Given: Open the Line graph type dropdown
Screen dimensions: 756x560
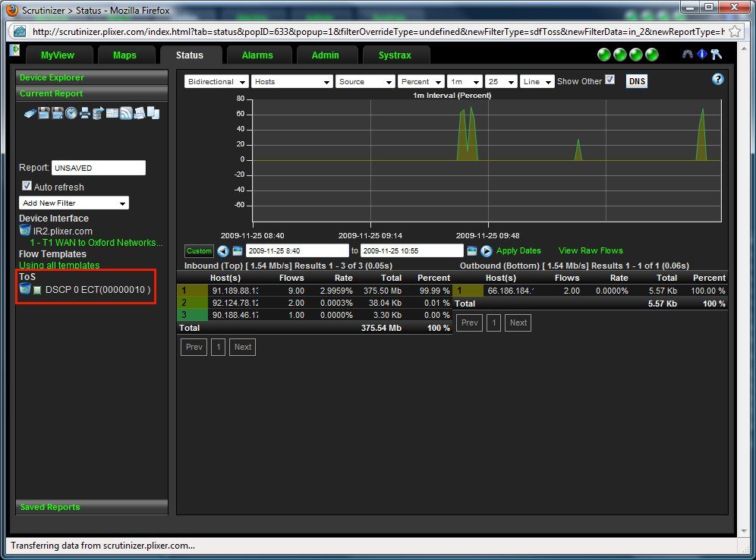Looking at the screenshot, I should (537, 81).
